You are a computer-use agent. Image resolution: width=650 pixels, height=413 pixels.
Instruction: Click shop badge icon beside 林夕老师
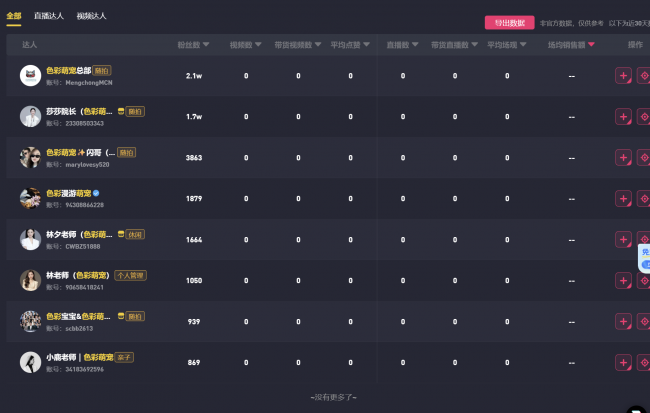click(x=121, y=234)
